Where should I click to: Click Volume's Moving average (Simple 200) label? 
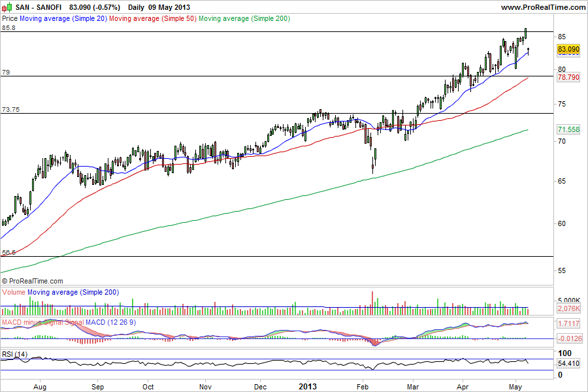click(x=73, y=292)
